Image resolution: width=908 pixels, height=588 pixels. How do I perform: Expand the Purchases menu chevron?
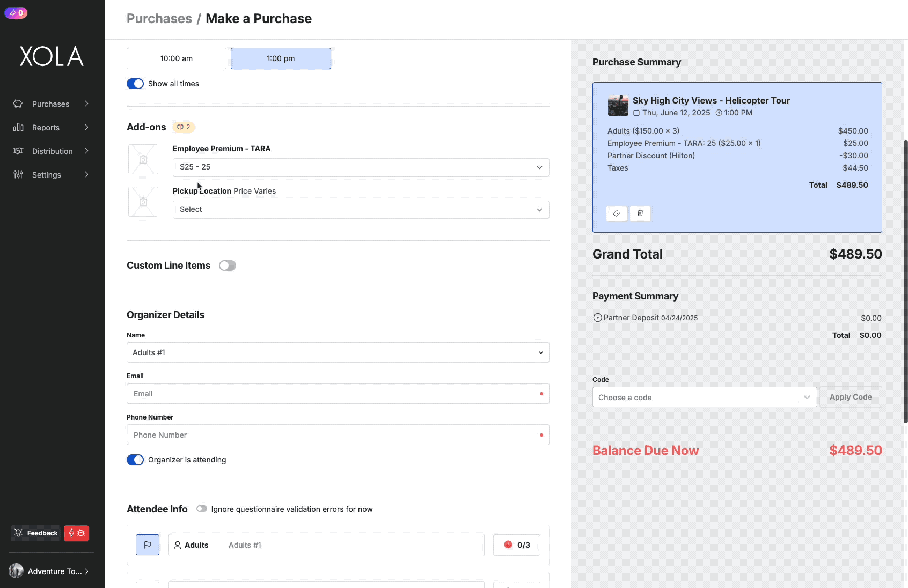coord(86,104)
